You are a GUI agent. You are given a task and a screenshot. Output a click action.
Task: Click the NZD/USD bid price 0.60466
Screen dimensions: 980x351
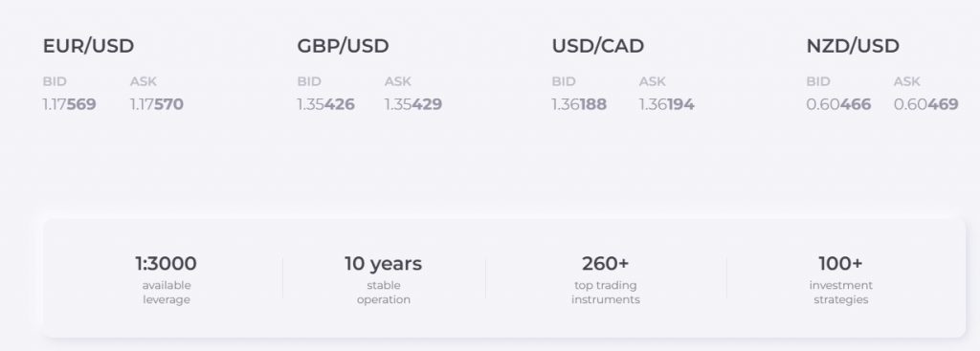point(838,104)
